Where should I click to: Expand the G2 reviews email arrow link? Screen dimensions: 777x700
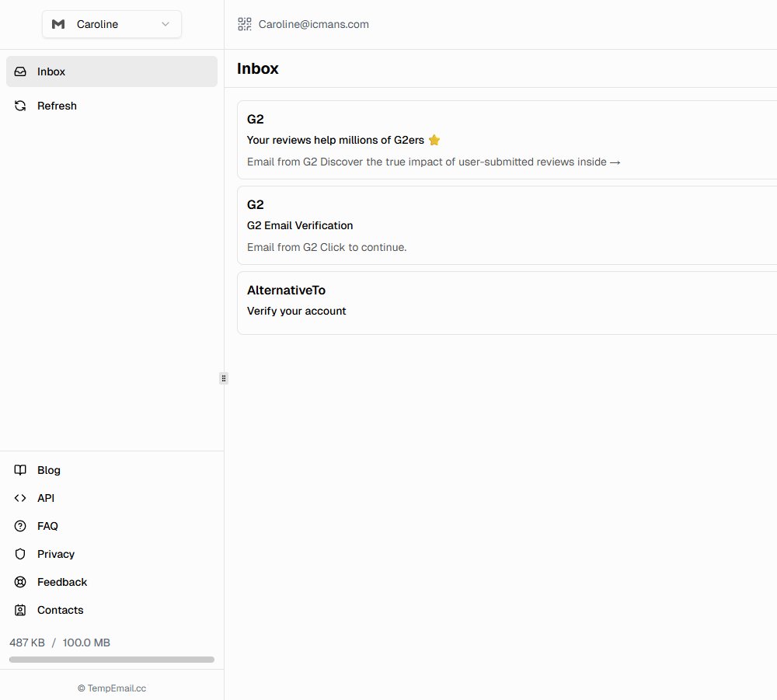(x=615, y=162)
